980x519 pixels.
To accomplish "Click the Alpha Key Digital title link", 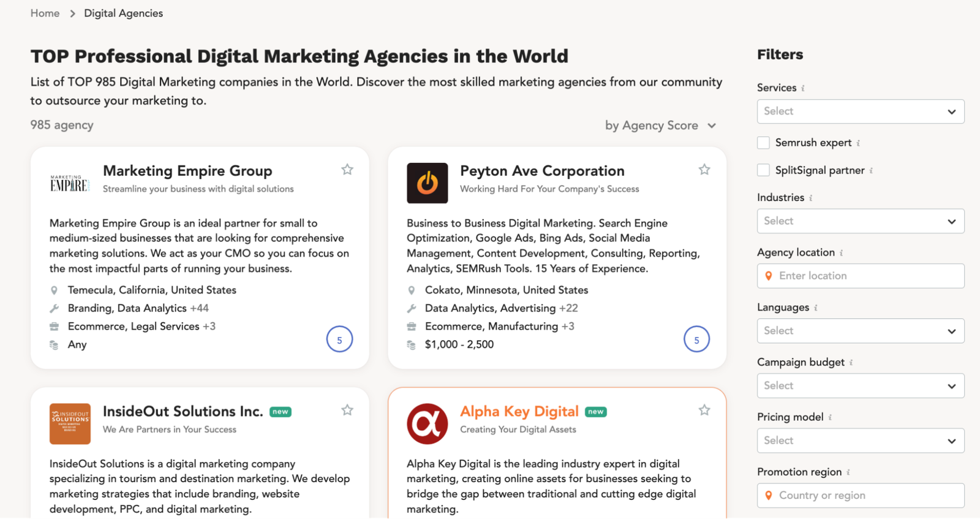I will [519, 411].
